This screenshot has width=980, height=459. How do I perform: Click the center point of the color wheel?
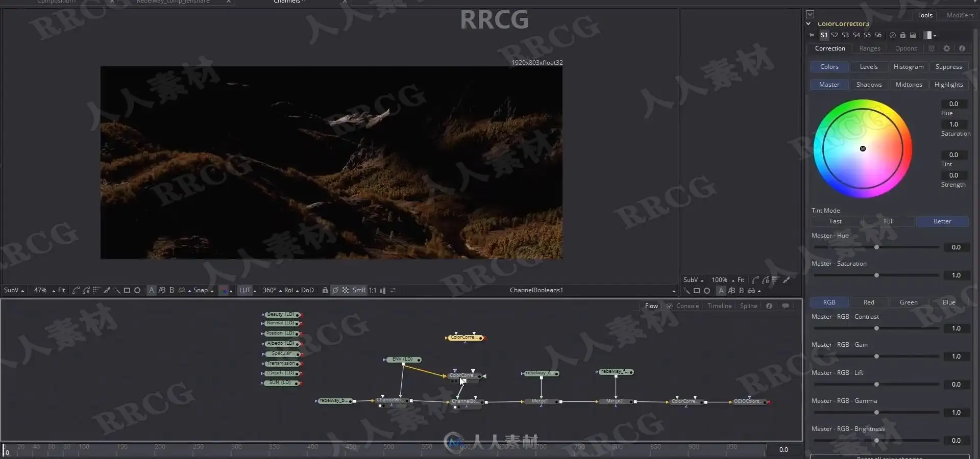[863, 149]
